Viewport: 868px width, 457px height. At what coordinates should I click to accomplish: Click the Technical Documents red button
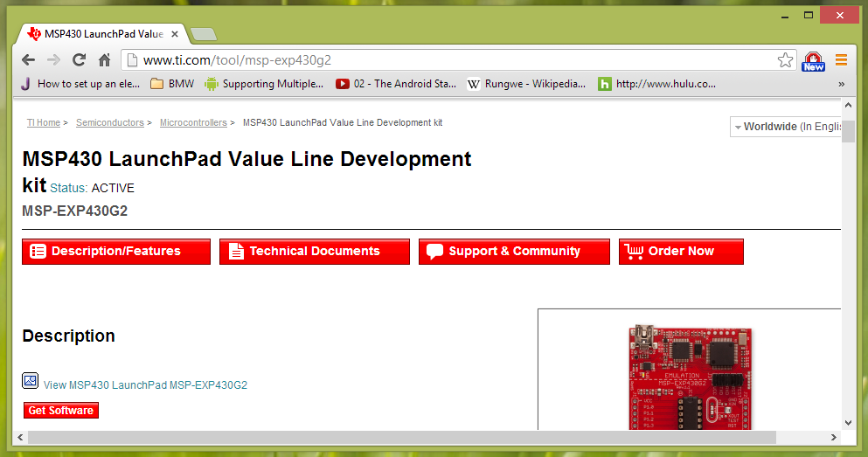coord(315,252)
